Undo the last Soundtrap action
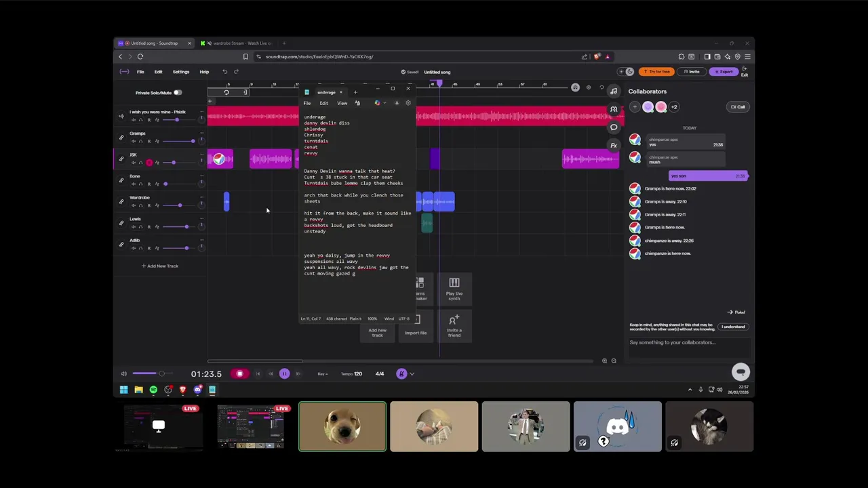Viewport: 868px width, 488px height. coord(225,72)
